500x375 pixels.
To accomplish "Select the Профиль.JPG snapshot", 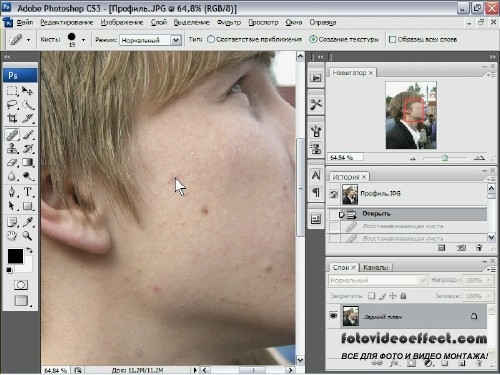I will point(407,194).
